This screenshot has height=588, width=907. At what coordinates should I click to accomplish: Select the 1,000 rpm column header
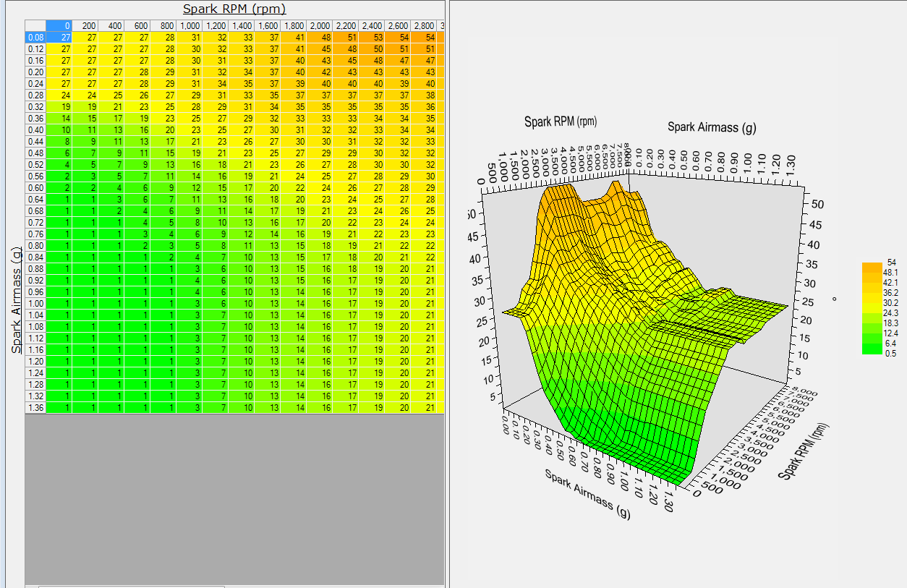tap(190, 25)
